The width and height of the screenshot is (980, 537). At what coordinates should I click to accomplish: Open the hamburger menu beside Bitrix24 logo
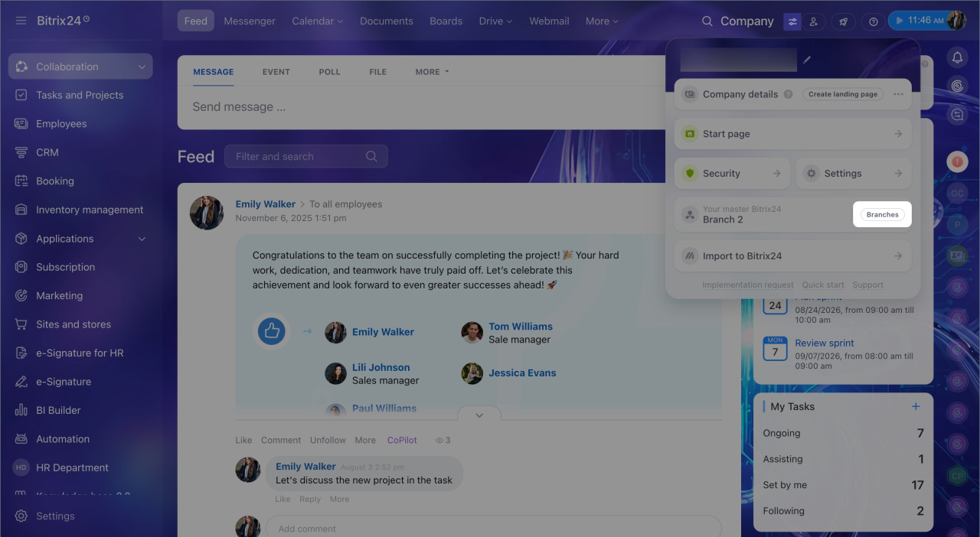(21, 21)
